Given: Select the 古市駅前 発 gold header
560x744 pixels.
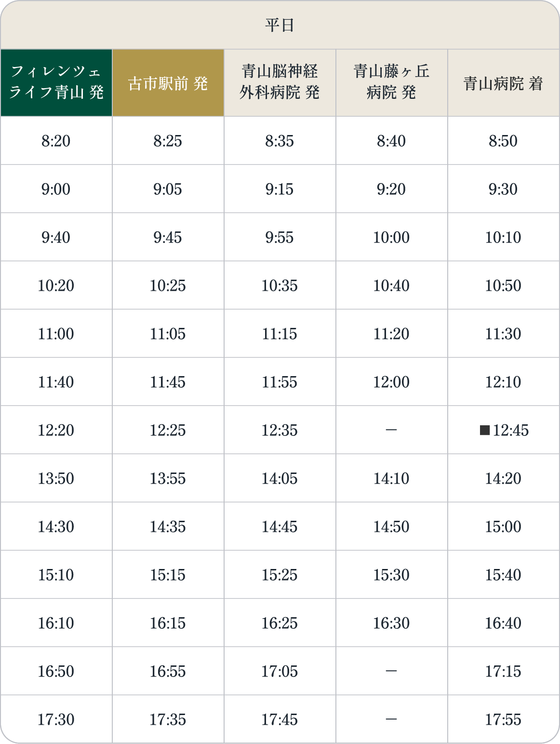Looking at the screenshot, I should 168,82.
